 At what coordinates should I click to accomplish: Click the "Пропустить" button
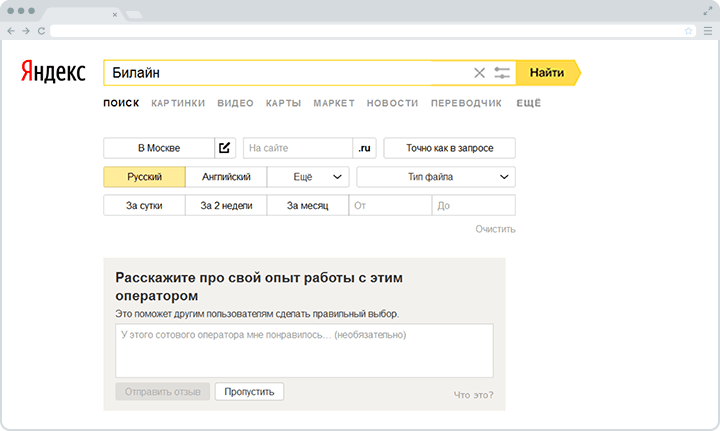249,392
